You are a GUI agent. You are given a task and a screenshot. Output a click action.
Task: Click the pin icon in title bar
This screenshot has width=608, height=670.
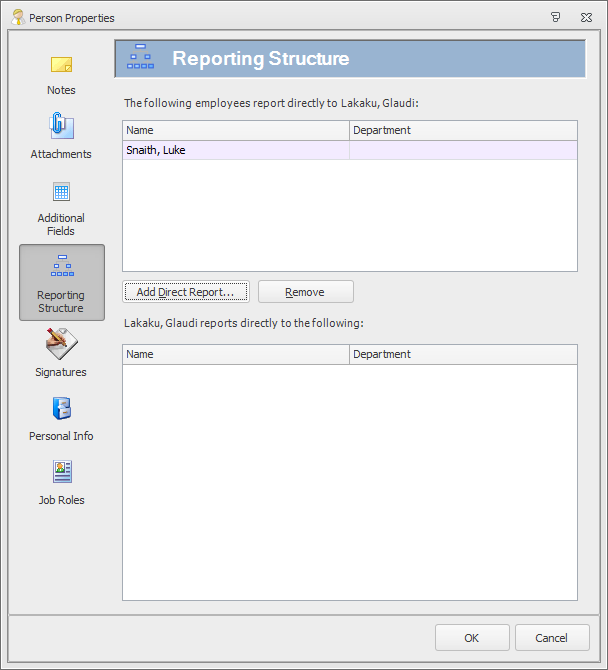[555, 18]
